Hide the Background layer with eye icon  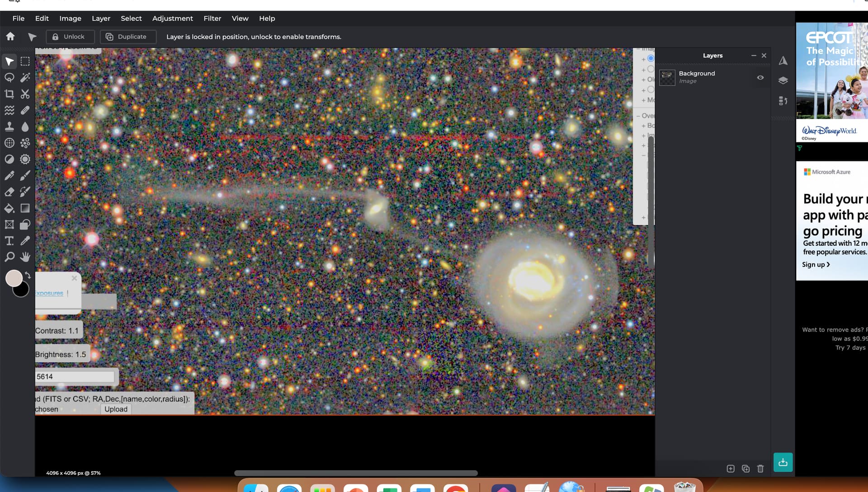(x=760, y=78)
